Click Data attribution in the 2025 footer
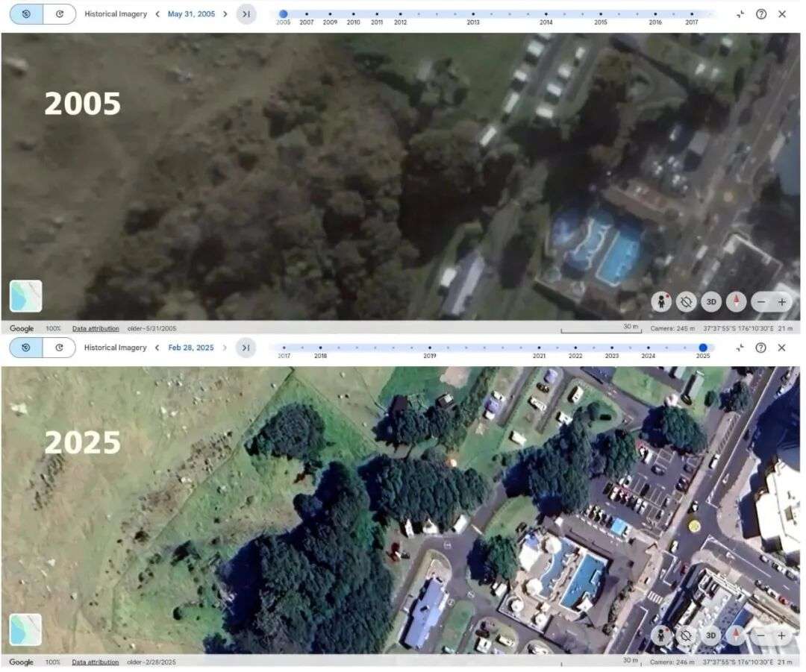The width and height of the screenshot is (806, 672). click(96, 662)
